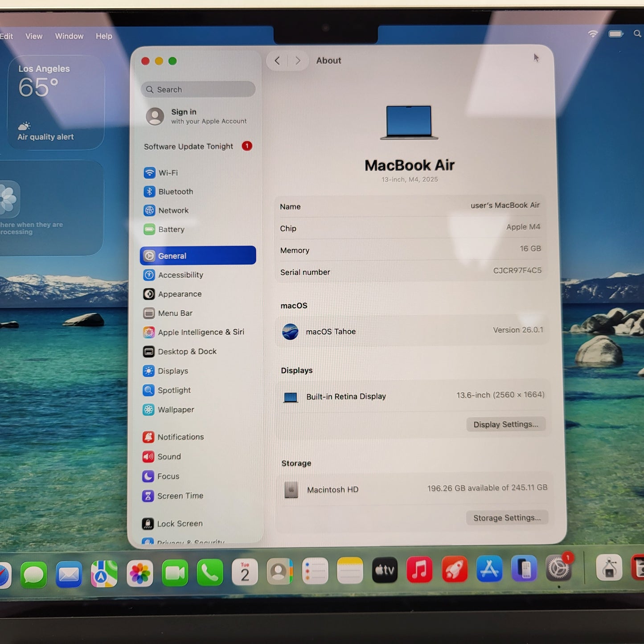Open Accessibility settings
The image size is (644, 644).
click(180, 275)
